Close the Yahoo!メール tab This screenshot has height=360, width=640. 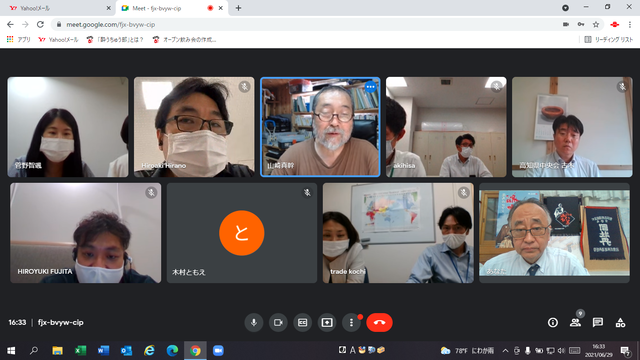point(109,8)
